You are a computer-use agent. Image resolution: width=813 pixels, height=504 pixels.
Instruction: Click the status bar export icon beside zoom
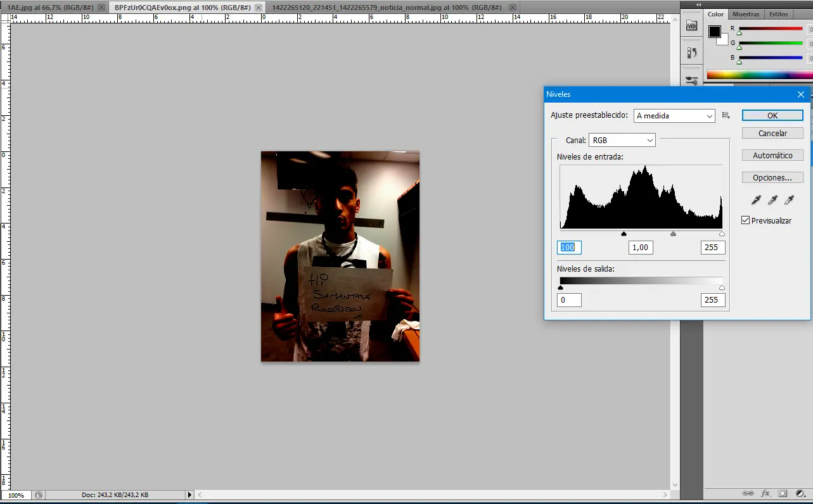point(39,495)
